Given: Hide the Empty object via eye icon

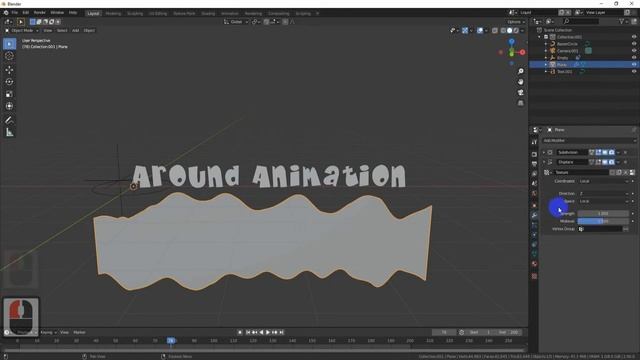Looking at the screenshot, I should click(634, 58).
